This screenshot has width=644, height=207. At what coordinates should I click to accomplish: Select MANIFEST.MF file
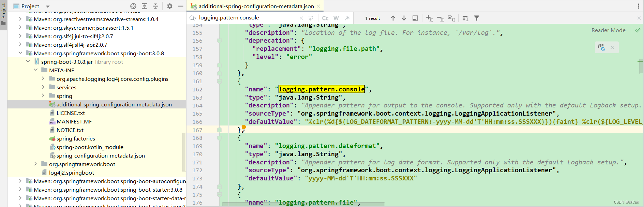tap(74, 121)
